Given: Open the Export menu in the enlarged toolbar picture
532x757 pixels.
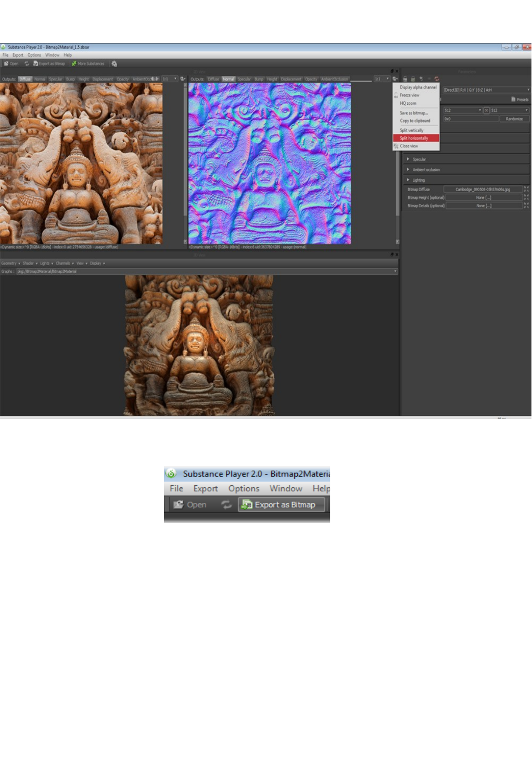Looking at the screenshot, I should [x=206, y=488].
